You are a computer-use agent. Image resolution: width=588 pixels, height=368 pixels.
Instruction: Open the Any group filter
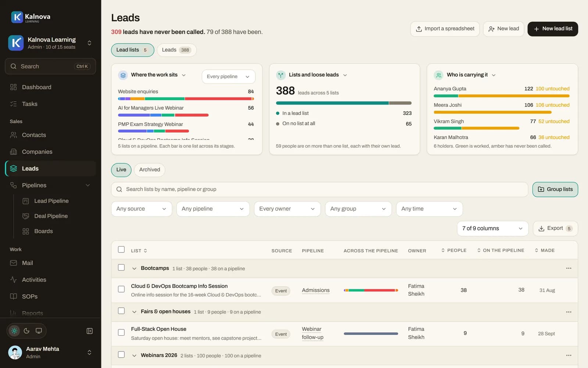coord(358,209)
